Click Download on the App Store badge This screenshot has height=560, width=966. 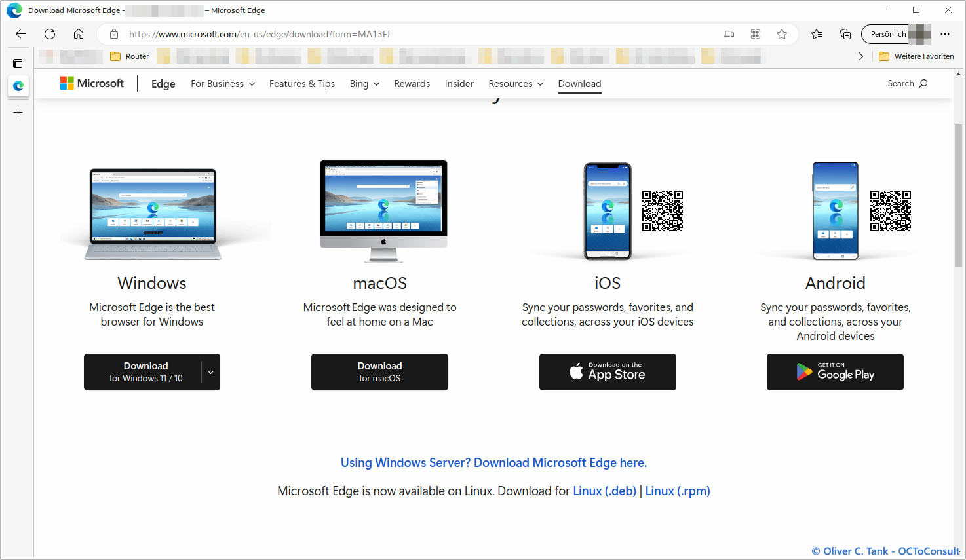point(608,372)
